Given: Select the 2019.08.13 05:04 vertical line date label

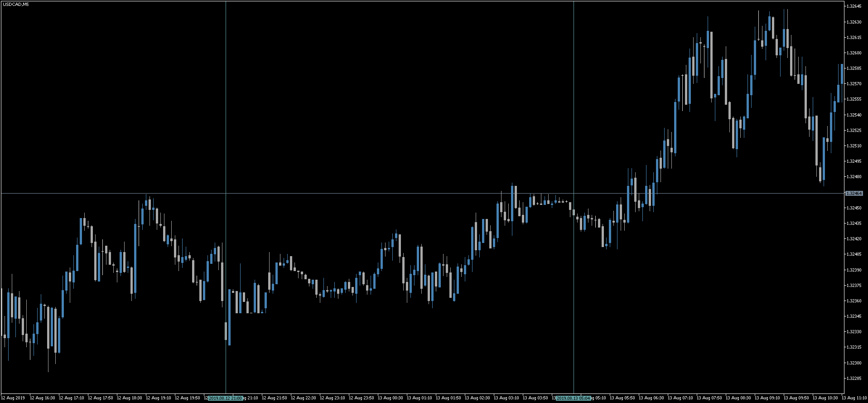Looking at the screenshot, I should click(574, 398).
